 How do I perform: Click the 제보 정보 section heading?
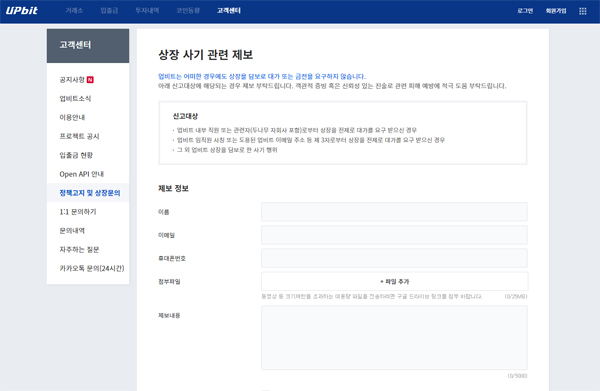pos(173,188)
